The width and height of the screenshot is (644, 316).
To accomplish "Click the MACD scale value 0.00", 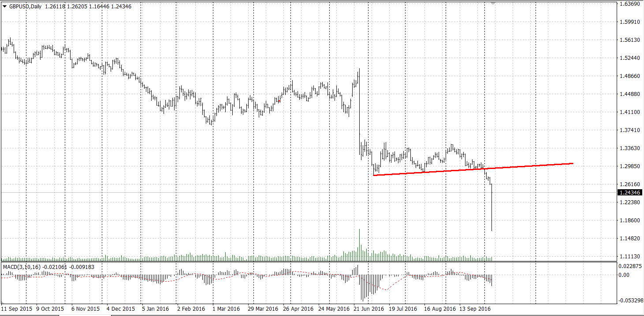I will tap(624, 275).
